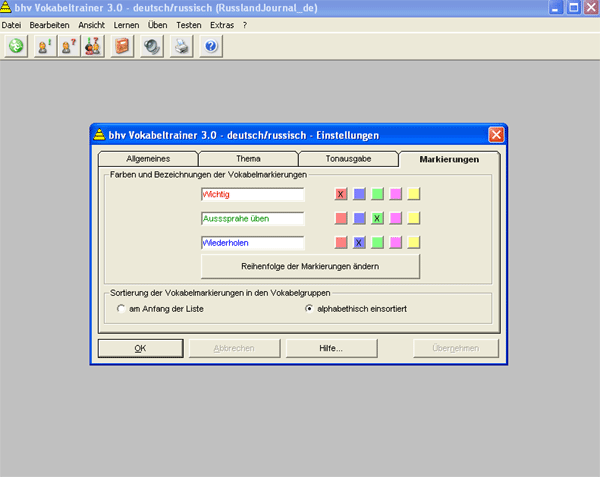Viewport: 600px width, 477px height.
Task: Switch to the Allgemeines tab
Action: tap(148, 159)
